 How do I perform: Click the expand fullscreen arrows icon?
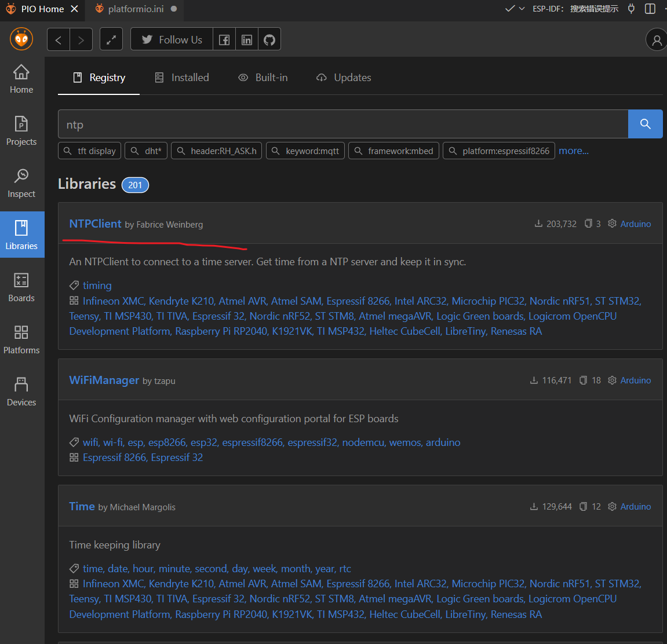pyautogui.click(x=111, y=39)
